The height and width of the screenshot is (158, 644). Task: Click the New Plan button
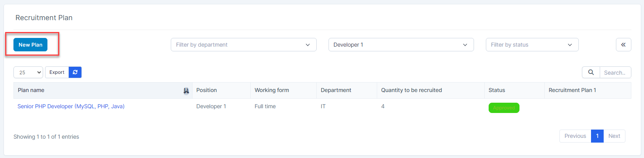click(30, 45)
